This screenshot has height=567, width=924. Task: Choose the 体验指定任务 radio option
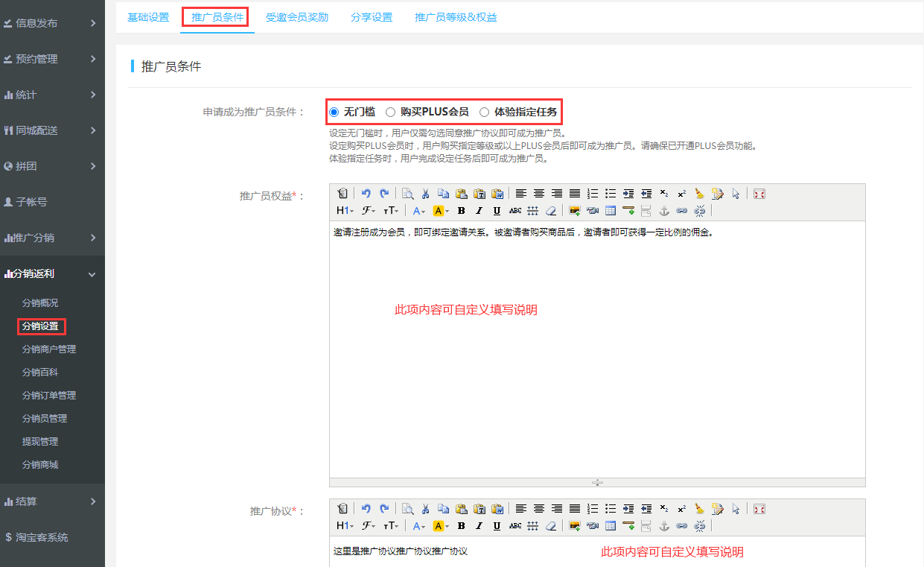pos(485,113)
